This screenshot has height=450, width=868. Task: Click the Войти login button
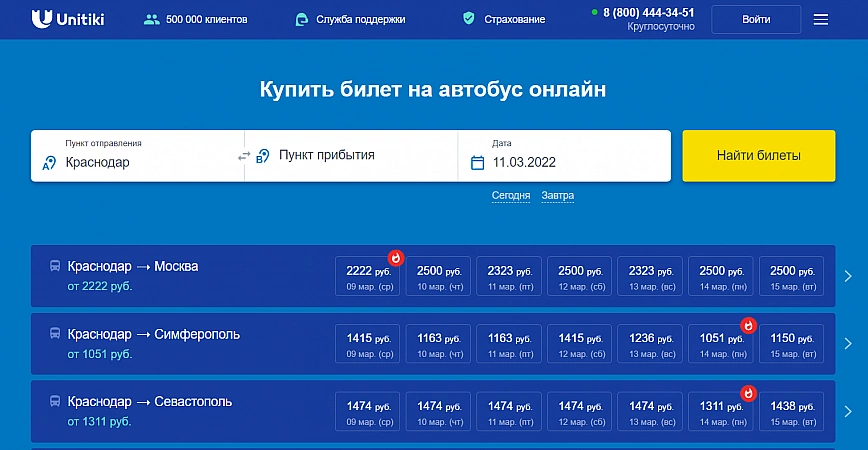pyautogui.click(x=756, y=19)
